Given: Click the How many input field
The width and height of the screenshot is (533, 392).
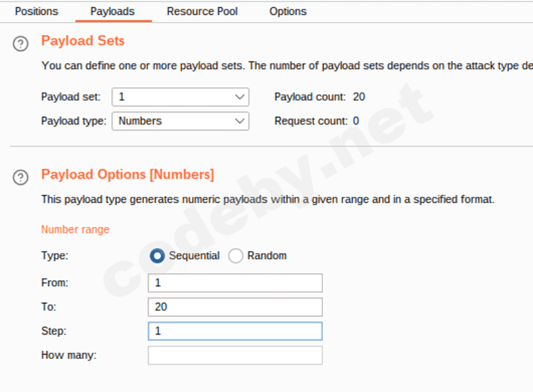Looking at the screenshot, I should pyautogui.click(x=235, y=355).
